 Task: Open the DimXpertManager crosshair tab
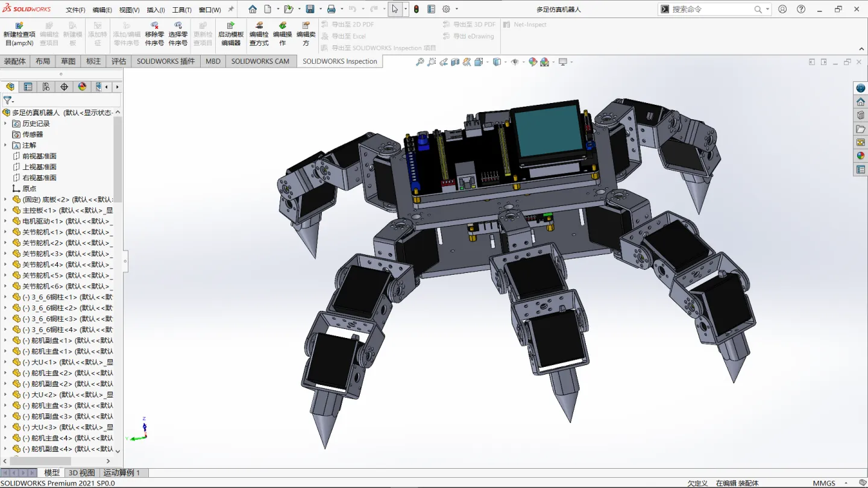[64, 87]
